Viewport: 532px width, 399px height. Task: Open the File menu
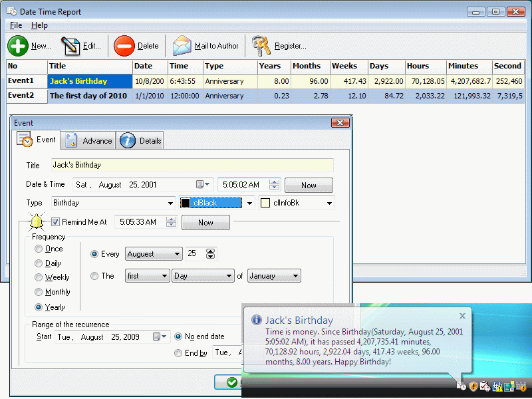pyautogui.click(x=15, y=25)
